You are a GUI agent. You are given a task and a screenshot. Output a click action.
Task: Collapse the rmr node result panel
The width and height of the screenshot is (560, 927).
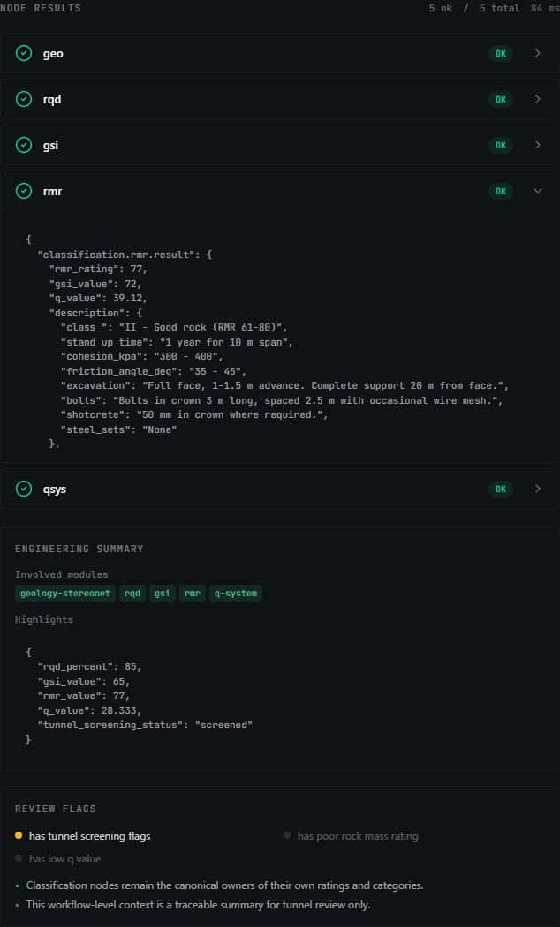tap(538, 191)
